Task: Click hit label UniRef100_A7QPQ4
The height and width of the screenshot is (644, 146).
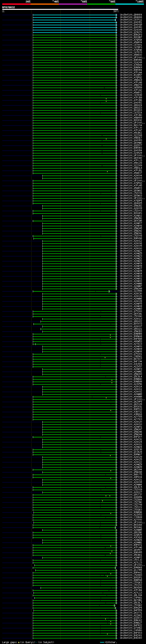Action: 131,40
